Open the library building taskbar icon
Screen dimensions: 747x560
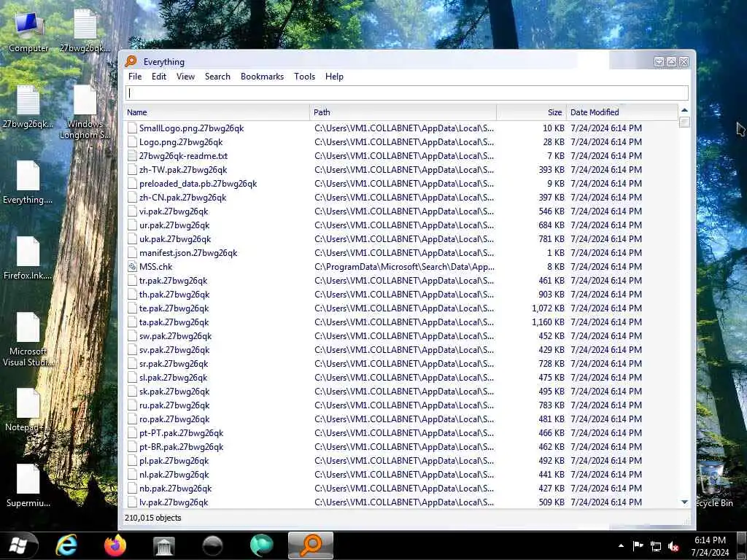click(x=164, y=545)
